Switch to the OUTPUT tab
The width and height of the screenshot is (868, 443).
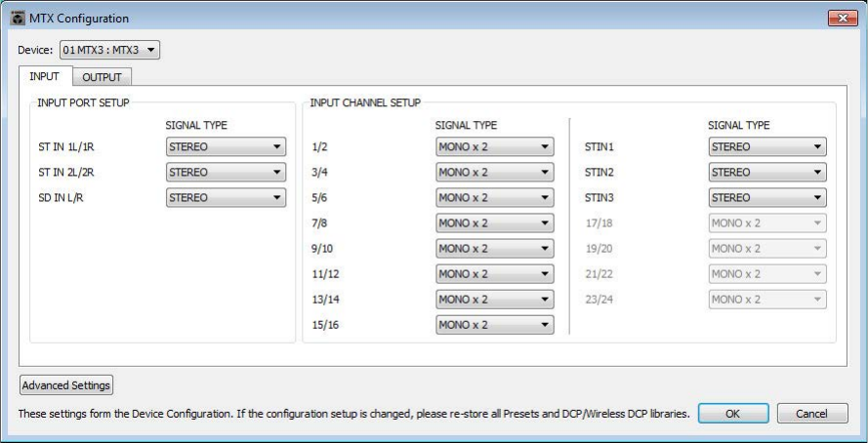tap(102, 77)
